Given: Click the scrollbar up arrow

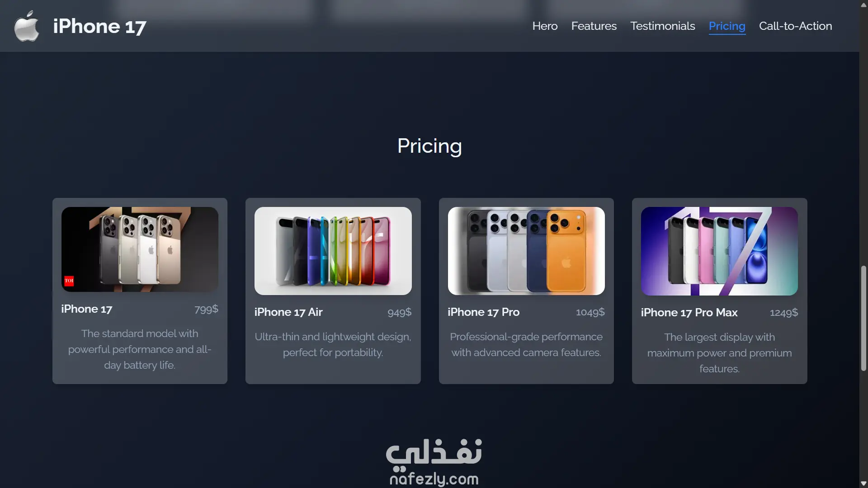Looking at the screenshot, I should pos(863,5).
